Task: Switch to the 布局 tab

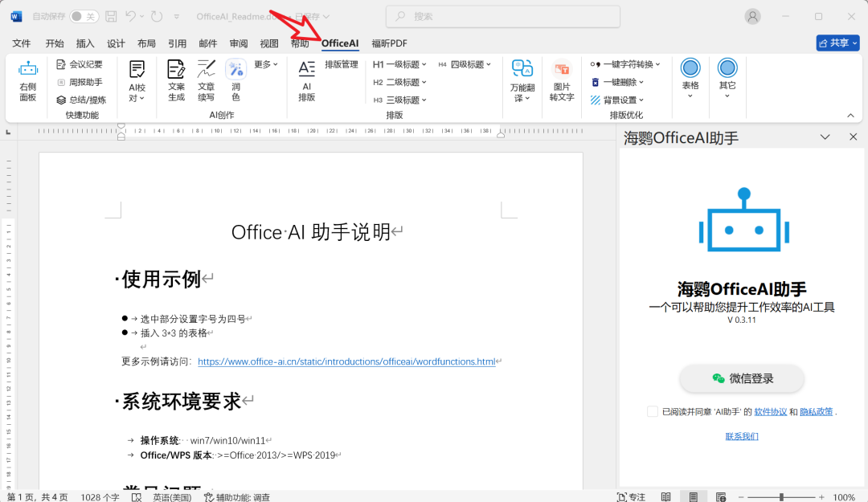Action: (x=146, y=43)
